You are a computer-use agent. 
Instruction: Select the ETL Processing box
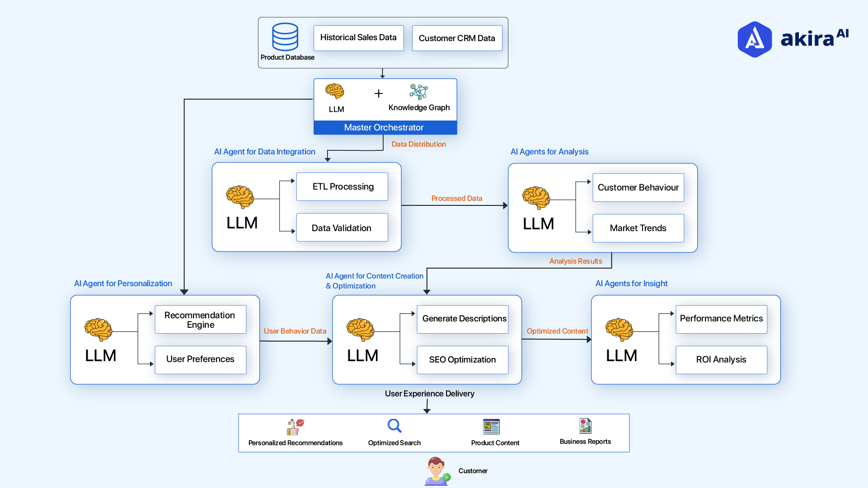pos(342,186)
